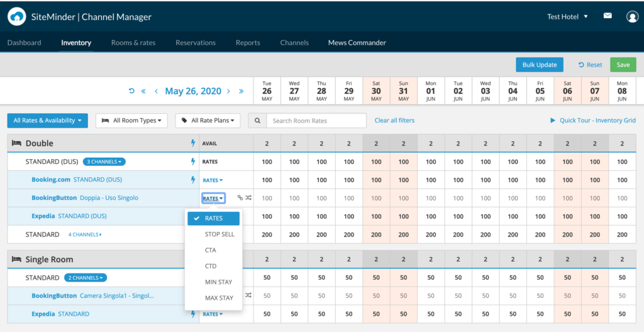Click lightning bolt in Booking.com row

pos(192,180)
